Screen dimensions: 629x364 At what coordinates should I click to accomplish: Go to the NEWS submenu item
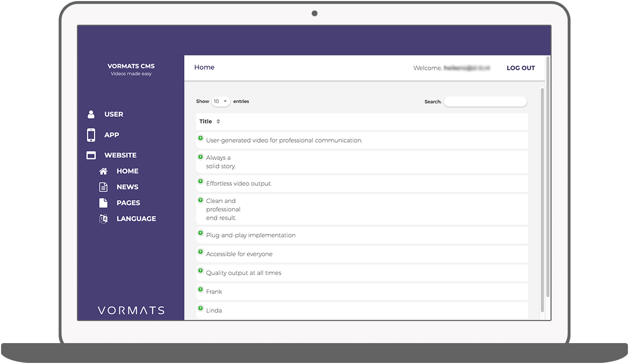pyautogui.click(x=127, y=187)
